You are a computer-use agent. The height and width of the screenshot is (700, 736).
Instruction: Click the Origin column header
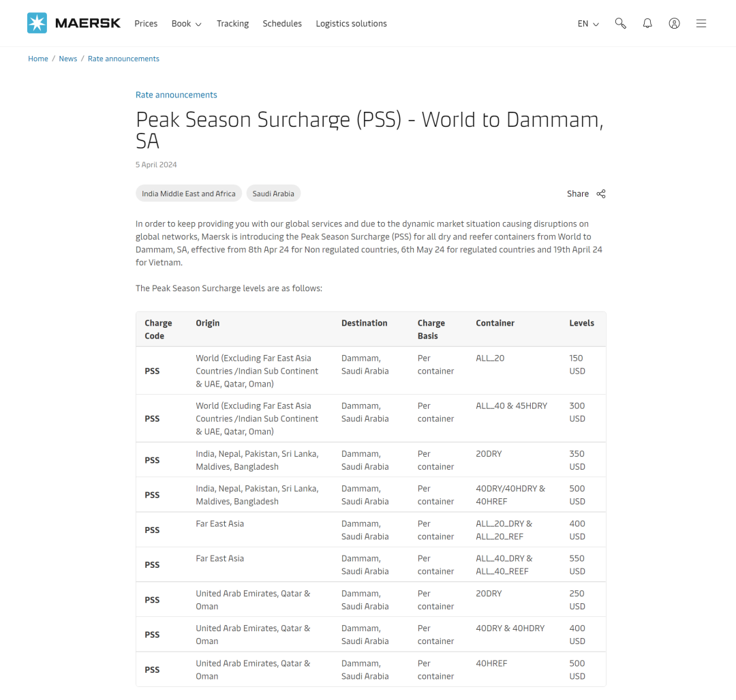(207, 323)
